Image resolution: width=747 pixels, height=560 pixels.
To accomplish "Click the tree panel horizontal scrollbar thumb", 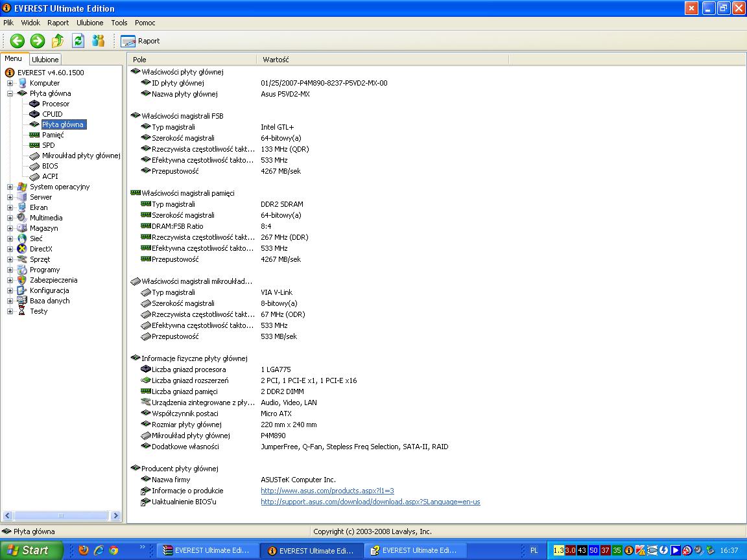I will coord(60,516).
